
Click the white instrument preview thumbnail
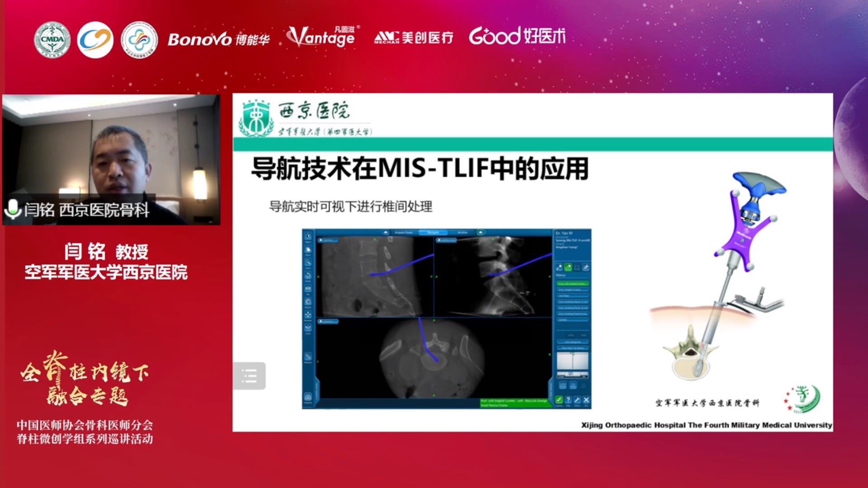tap(573, 361)
